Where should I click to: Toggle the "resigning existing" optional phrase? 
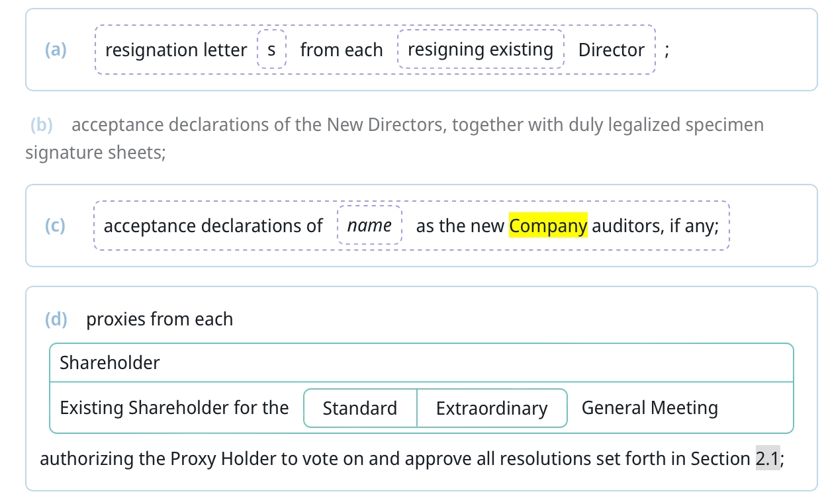pyautogui.click(x=481, y=50)
